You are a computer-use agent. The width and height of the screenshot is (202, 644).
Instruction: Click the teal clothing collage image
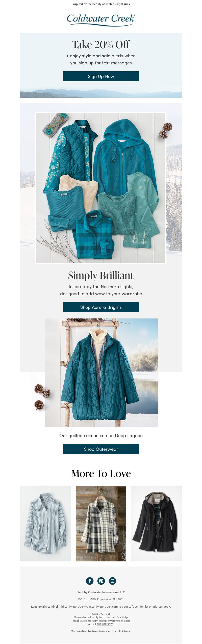coord(101,188)
